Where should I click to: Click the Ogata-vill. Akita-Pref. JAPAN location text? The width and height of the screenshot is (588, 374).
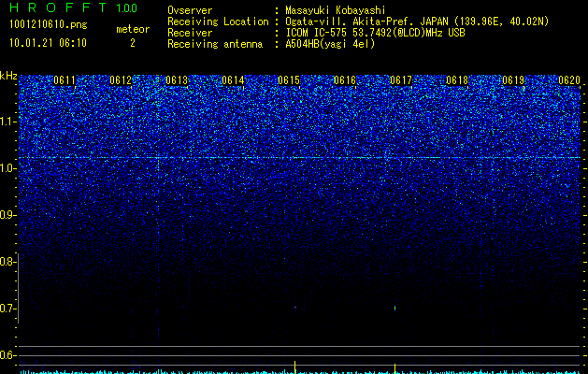[417, 22]
